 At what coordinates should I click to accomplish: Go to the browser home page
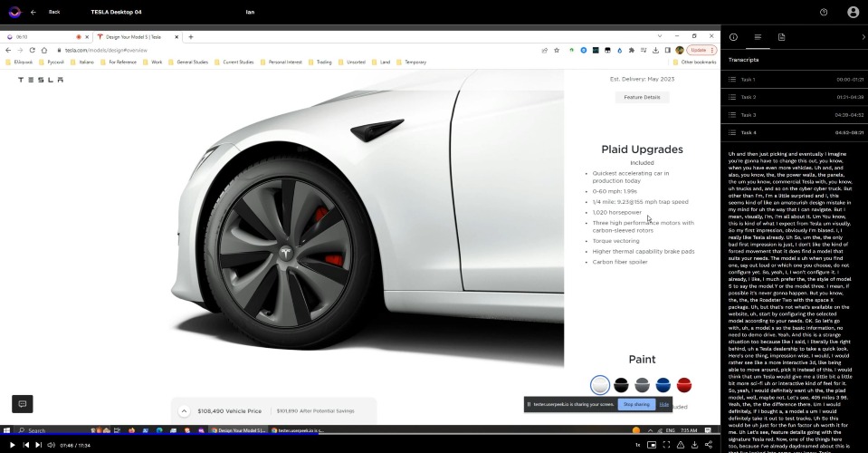pos(44,50)
